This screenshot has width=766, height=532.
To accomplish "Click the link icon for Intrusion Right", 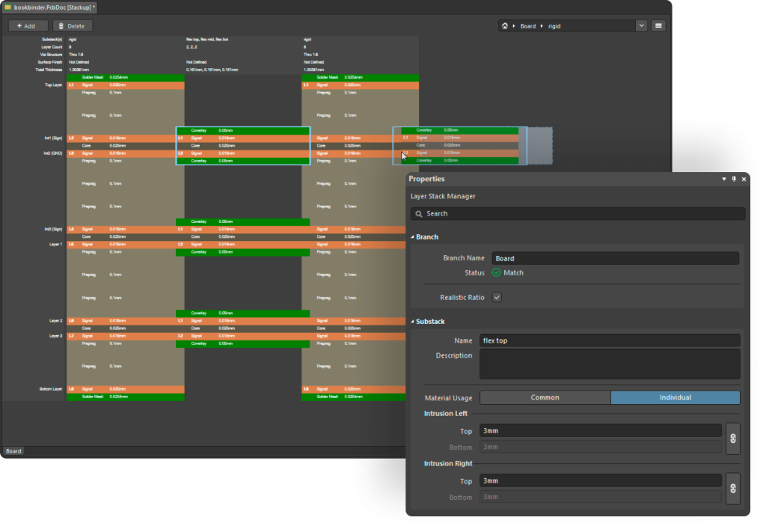I will coord(732,489).
